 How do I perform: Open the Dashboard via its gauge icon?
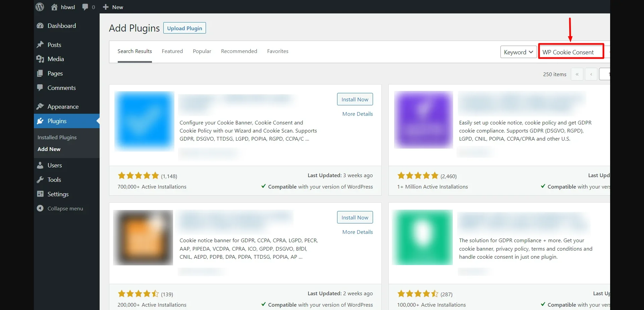(40, 25)
